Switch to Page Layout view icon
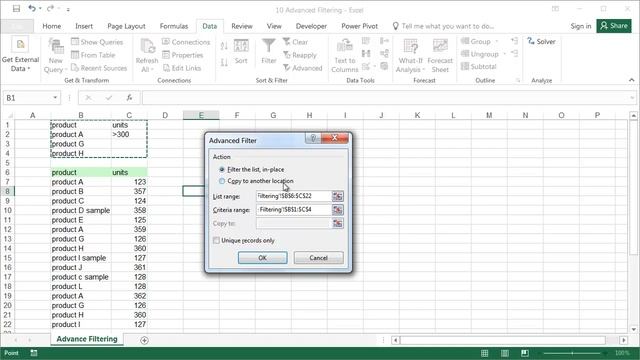This screenshot has height=360, width=640. (504, 353)
